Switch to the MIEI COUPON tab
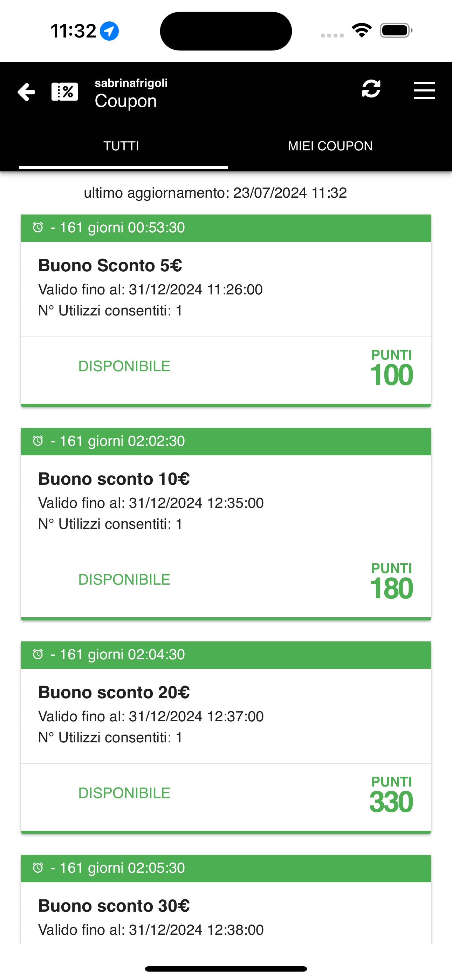Image resolution: width=452 pixels, height=980 pixels. coord(330,146)
